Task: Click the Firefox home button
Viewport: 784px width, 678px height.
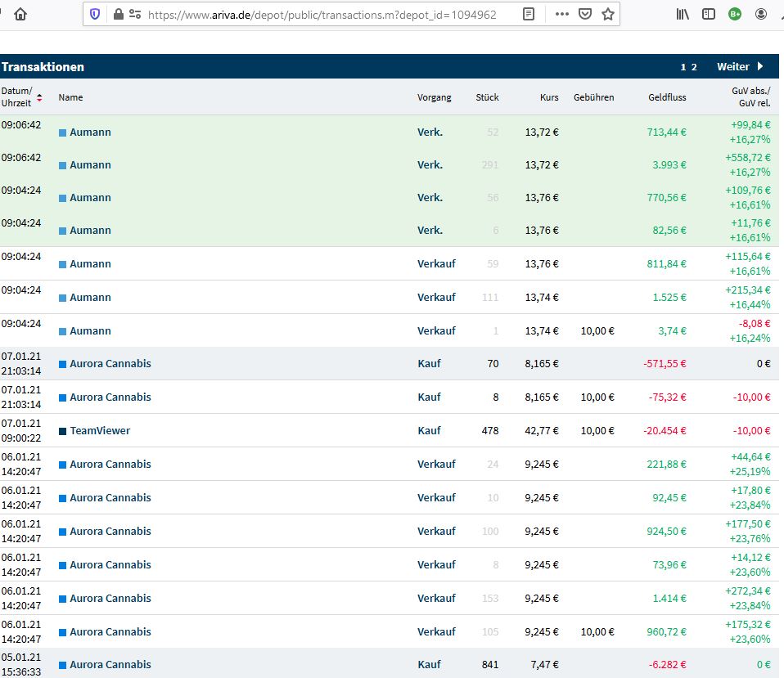Action: 20,14
